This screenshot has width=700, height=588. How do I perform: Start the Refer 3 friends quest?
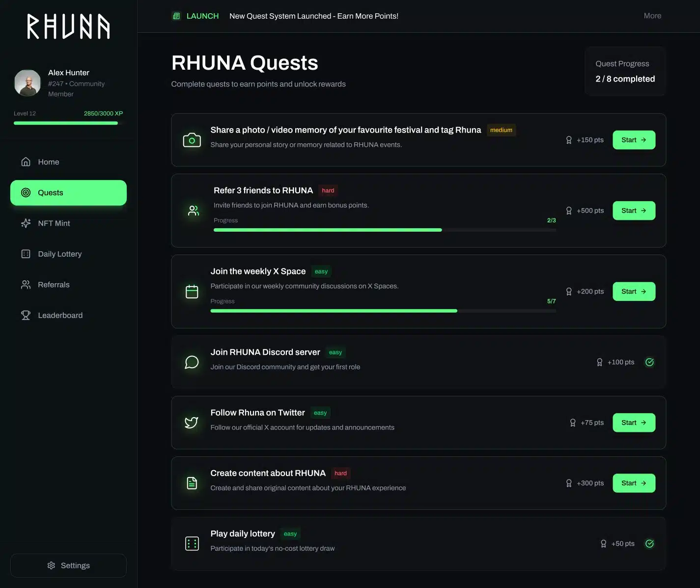point(633,211)
